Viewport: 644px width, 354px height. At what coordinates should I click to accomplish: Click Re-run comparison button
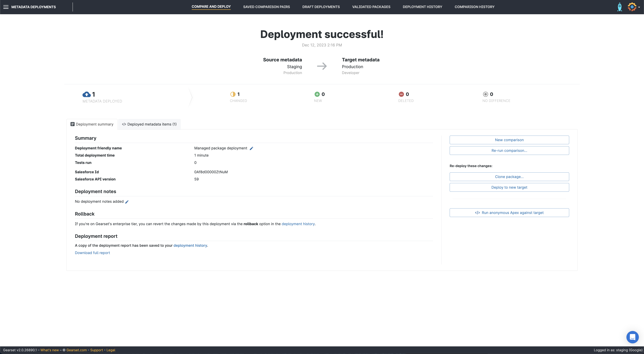[509, 151]
